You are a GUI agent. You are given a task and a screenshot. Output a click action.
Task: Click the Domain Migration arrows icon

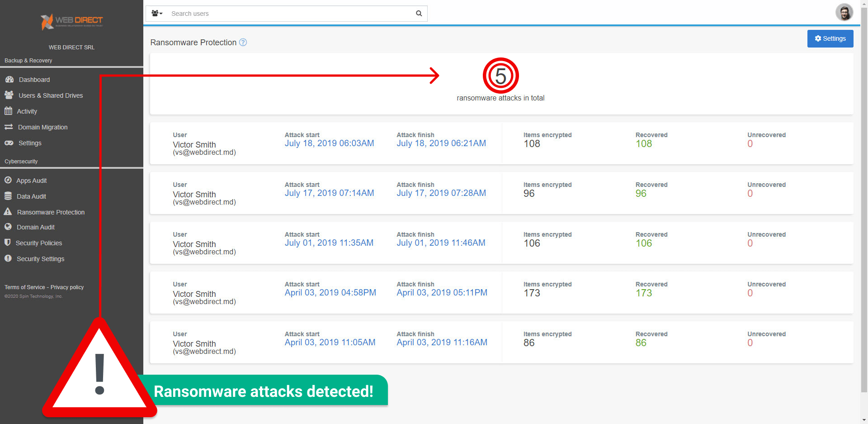[x=9, y=127]
